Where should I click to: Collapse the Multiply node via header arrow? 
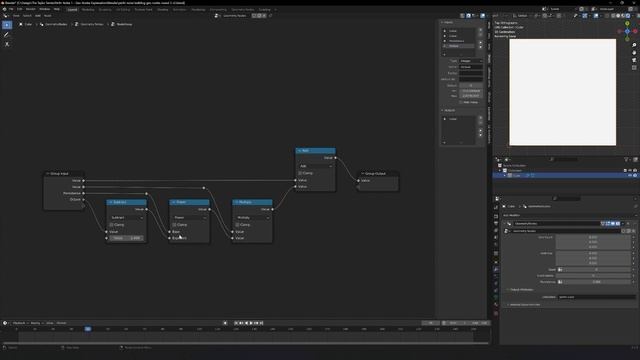click(236, 202)
